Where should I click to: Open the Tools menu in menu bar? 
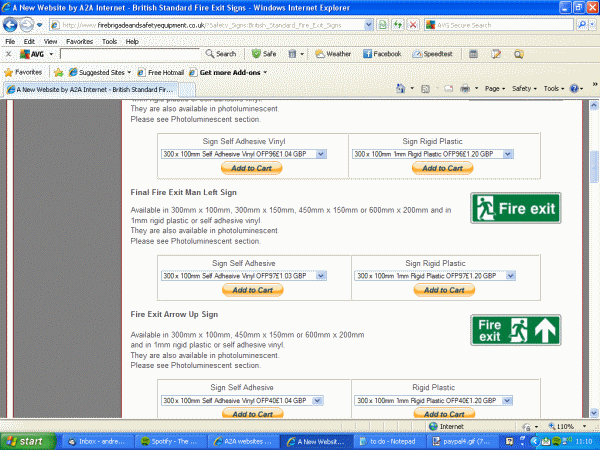click(x=108, y=41)
